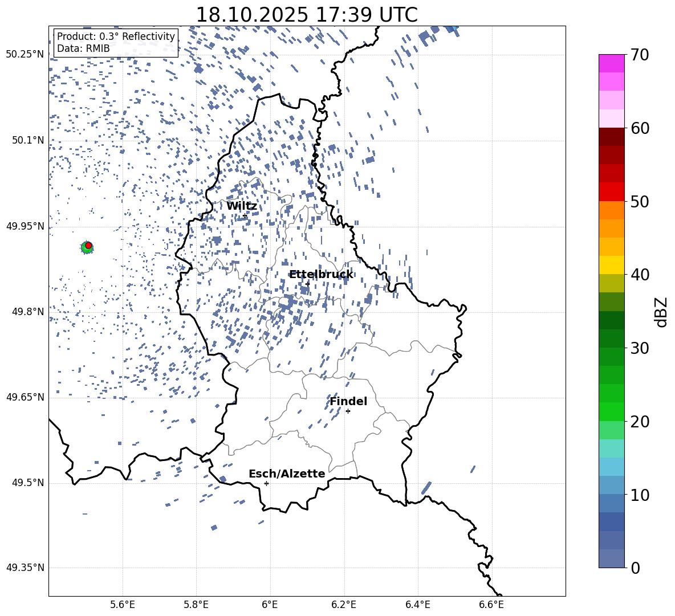Click the Wiltz location cross marker
The width and height of the screenshot is (675, 616).
245,215
